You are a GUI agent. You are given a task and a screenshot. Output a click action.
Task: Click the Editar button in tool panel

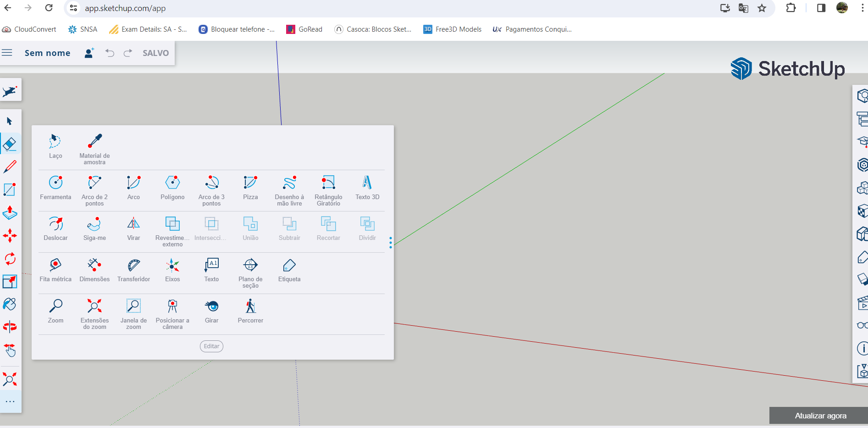[211, 346]
